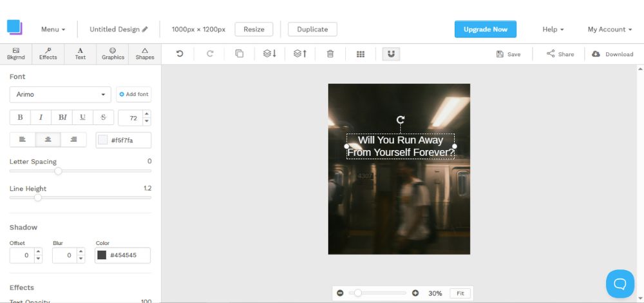The height and width of the screenshot is (303, 644).
Task: Click the Upgrade Now button
Action: click(486, 29)
